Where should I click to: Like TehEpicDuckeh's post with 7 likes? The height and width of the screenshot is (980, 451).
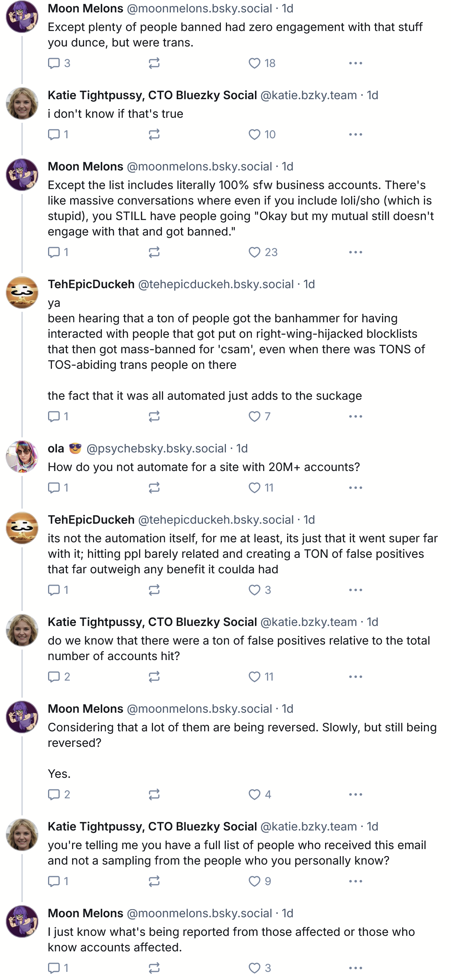pos(255,416)
